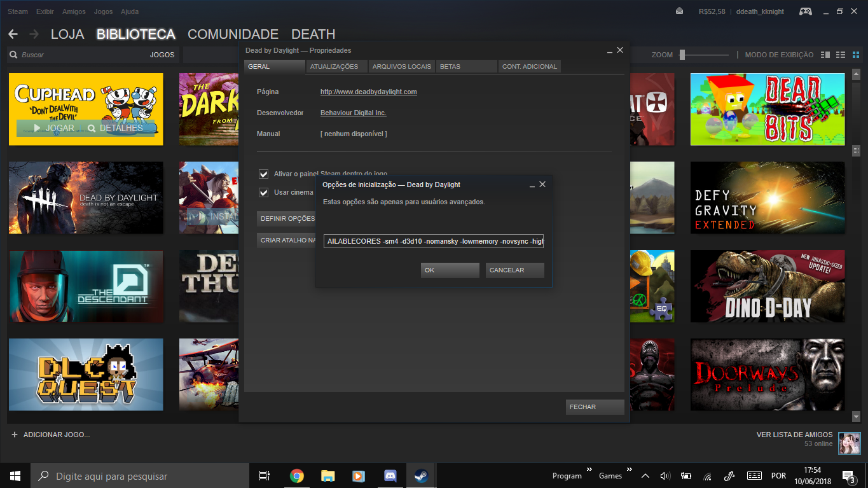Switch to the BETAS tab
The height and width of the screenshot is (488, 868).
pos(467,66)
